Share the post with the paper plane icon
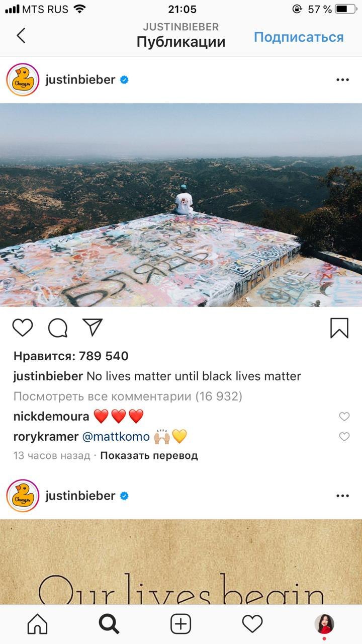This screenshot has width=362, height=644. tap(92, 328)
